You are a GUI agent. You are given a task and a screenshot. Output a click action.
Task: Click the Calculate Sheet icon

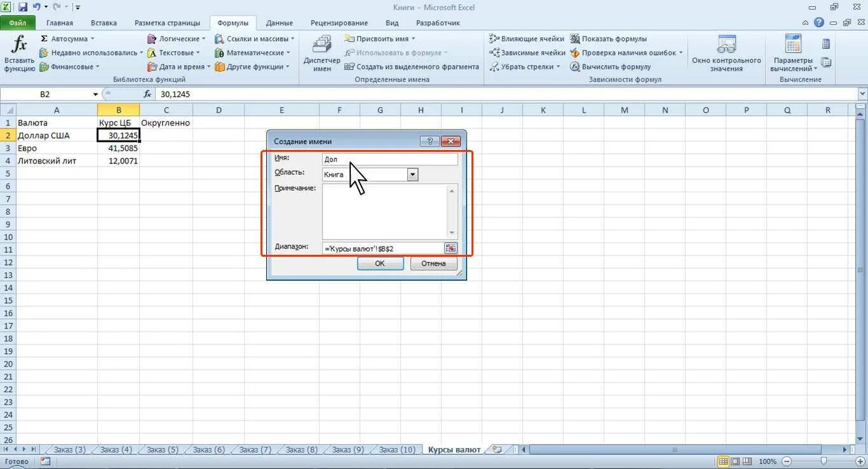[x=826, y=62]
